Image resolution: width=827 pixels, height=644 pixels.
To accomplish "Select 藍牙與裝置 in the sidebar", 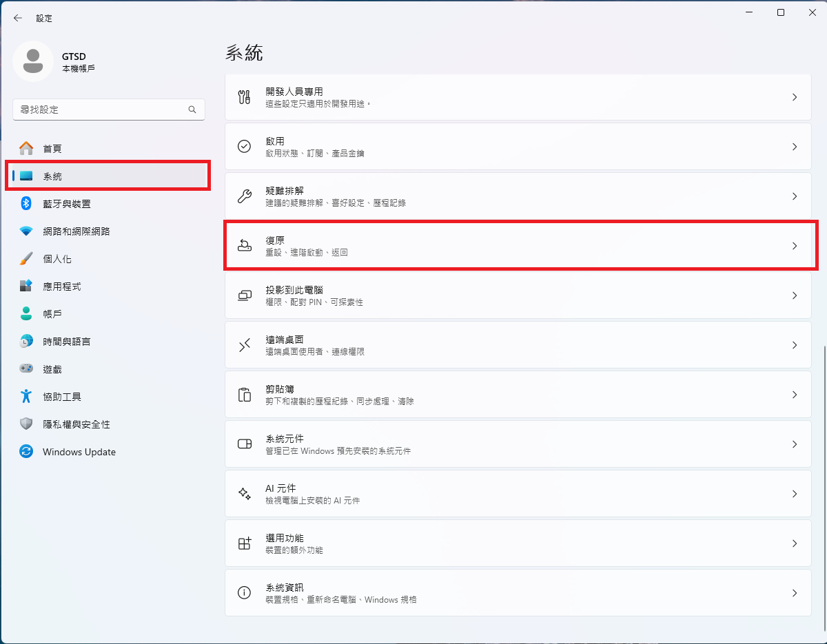I will pos(109,204).
